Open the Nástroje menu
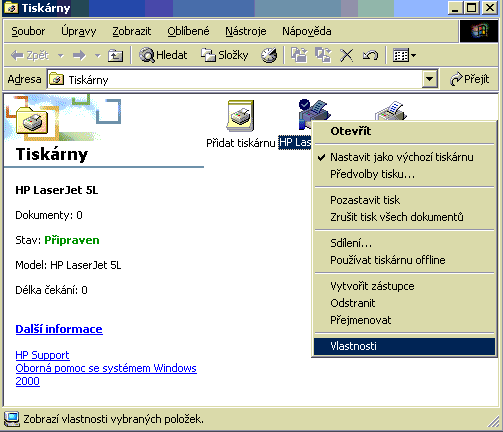This screenshot has height=432, width=503. coord(246,31)
